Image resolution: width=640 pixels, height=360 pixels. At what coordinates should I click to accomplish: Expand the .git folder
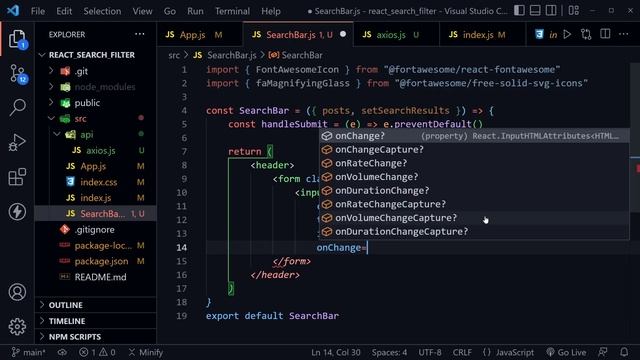pyautogui.click(x=51, y=71)
